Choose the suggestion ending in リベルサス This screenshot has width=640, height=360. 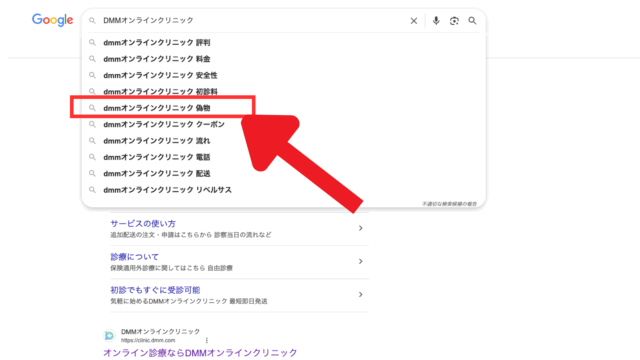click(284, 190)
